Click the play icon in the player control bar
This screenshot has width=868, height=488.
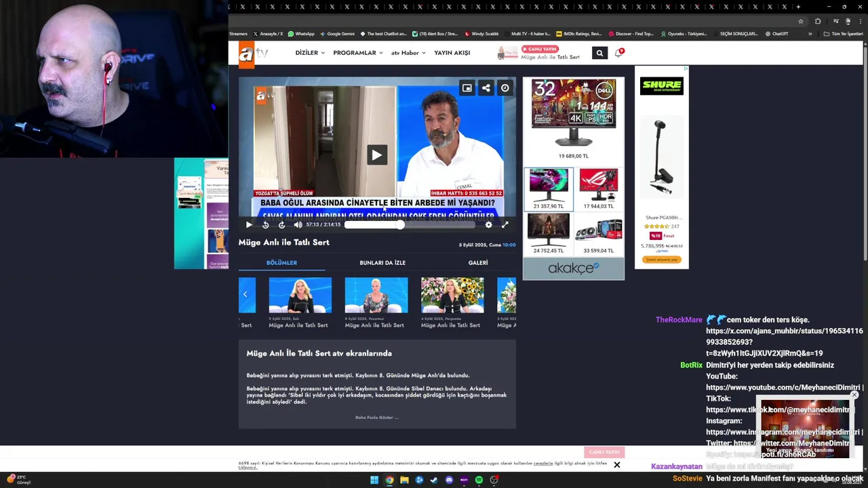coord(249,224)
